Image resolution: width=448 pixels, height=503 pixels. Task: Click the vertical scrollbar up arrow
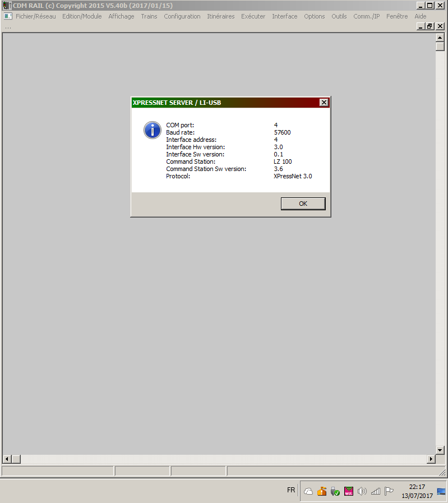point(440,38)
